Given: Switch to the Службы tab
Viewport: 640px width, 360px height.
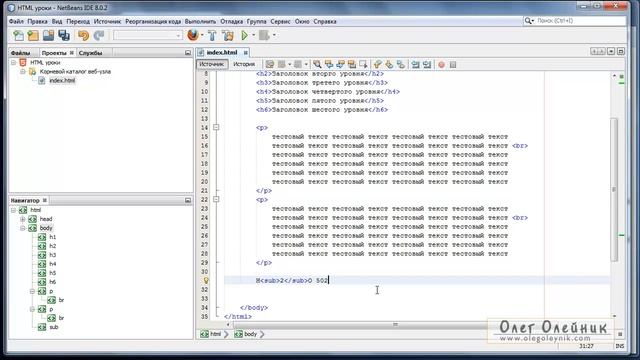Looking at the screenshot, I should click(x=91, y=53).
